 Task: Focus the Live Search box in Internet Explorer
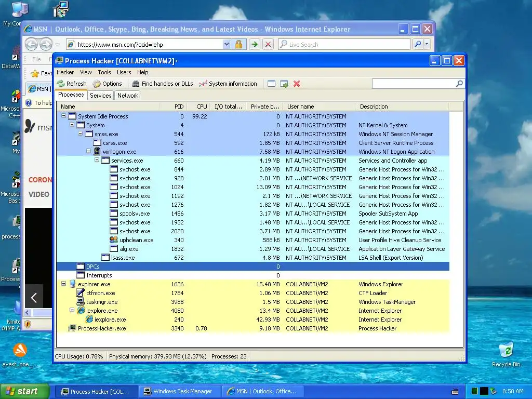click(344, 45)
